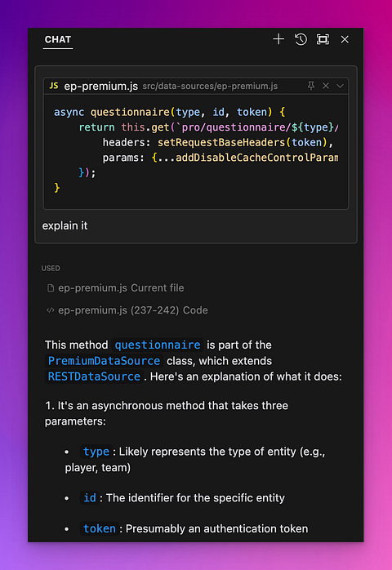Image resolution: width=392 pixels, height=570 pixels.
Task: Click code icon beside (237-242) reference
Action: 51,310
